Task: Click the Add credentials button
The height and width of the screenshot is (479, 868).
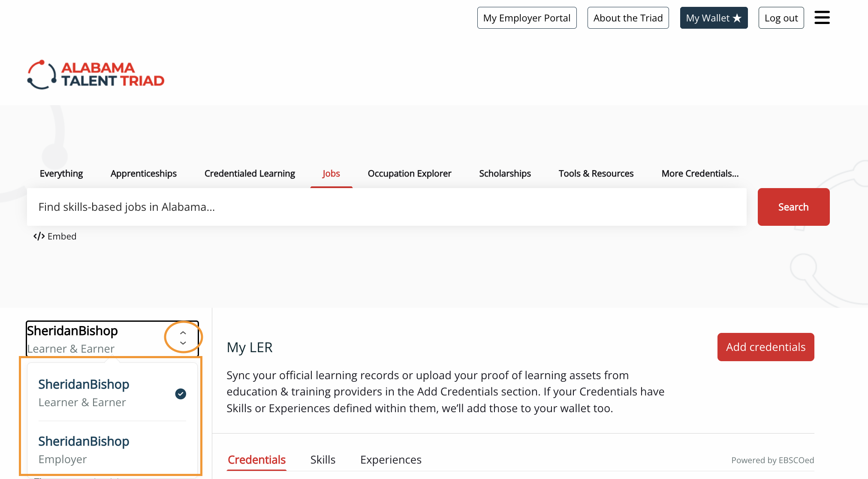Action: pos(766,347)
